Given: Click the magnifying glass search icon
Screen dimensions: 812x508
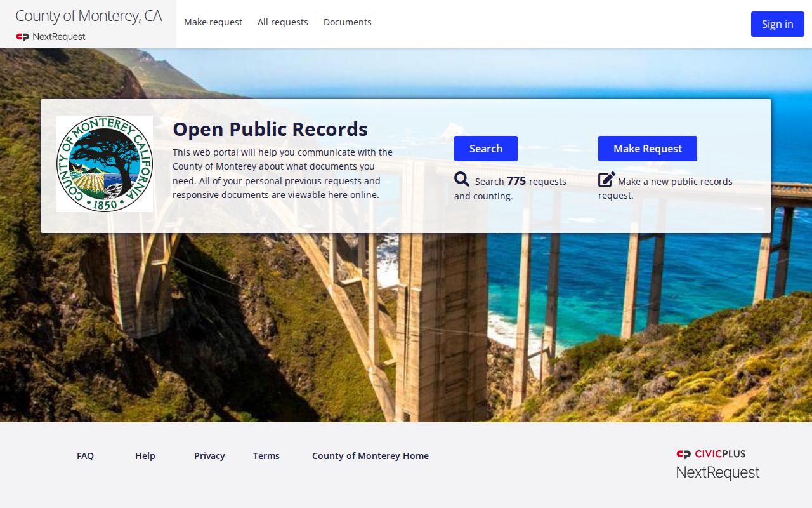Looking at the screenshot, I should pos(462,180).
